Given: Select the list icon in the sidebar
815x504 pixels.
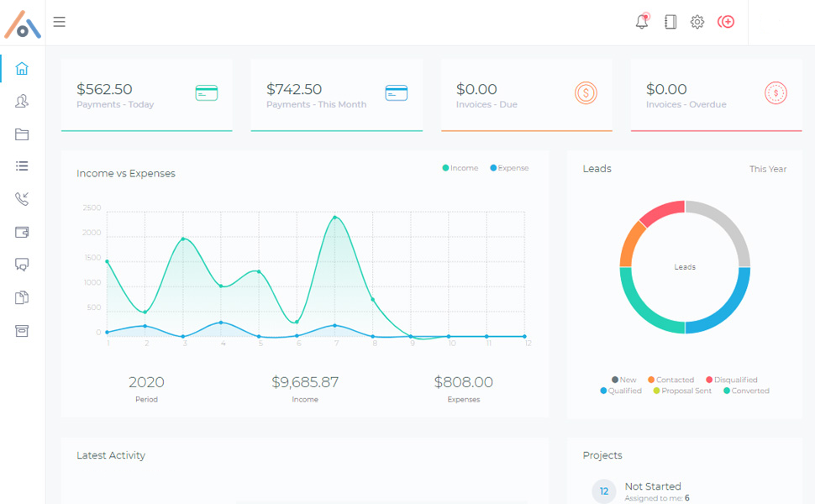Looking at the screenshot, I should point(22,166).
